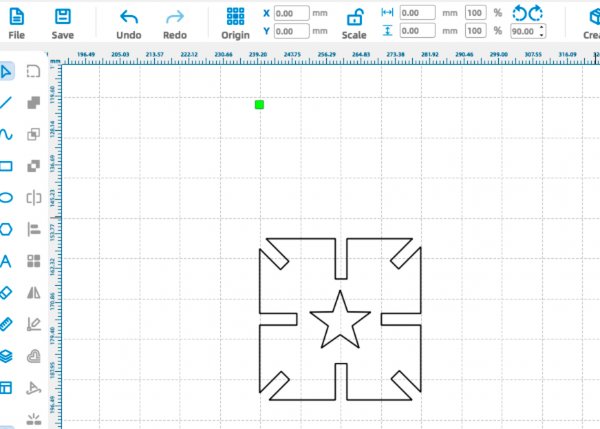The image size is (600, 429).
Task: Click the height in mm field
Action: click(x=417, y=31)
